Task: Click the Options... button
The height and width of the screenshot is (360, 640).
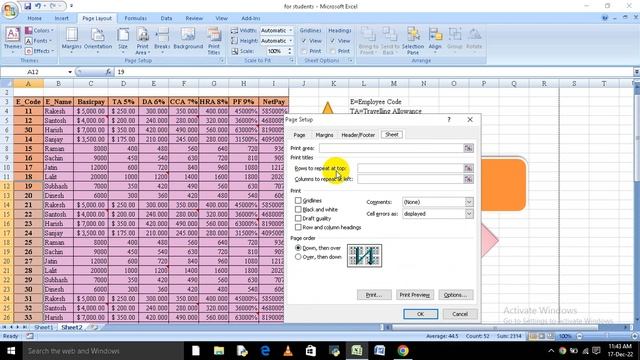Action: click(456, 295)
